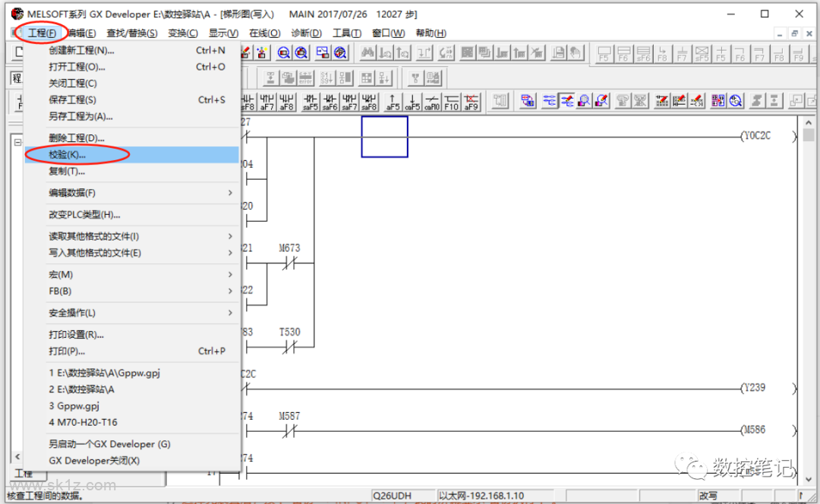Delete a line with the aF9 button

[x=471, y=102]
